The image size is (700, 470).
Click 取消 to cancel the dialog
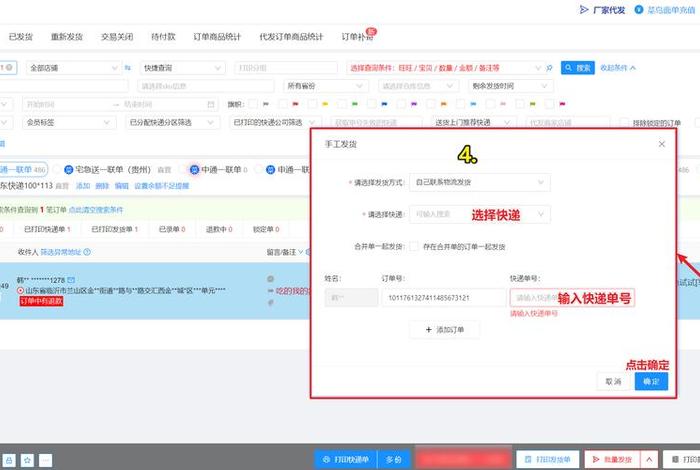(x=613, y=382)
